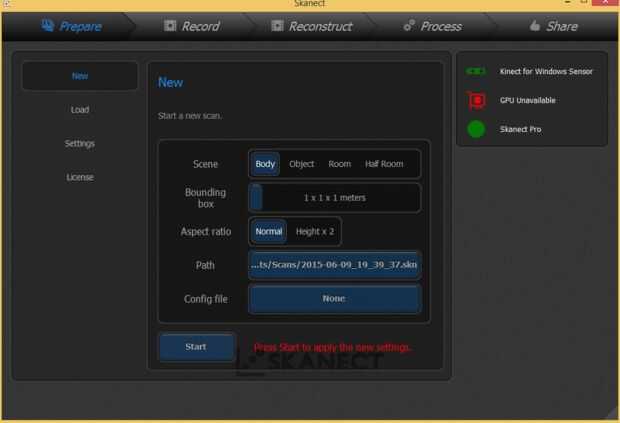Click the Config file None button
Image resolution: width=620 pixels, height=423 pixels.
(335, 298)
